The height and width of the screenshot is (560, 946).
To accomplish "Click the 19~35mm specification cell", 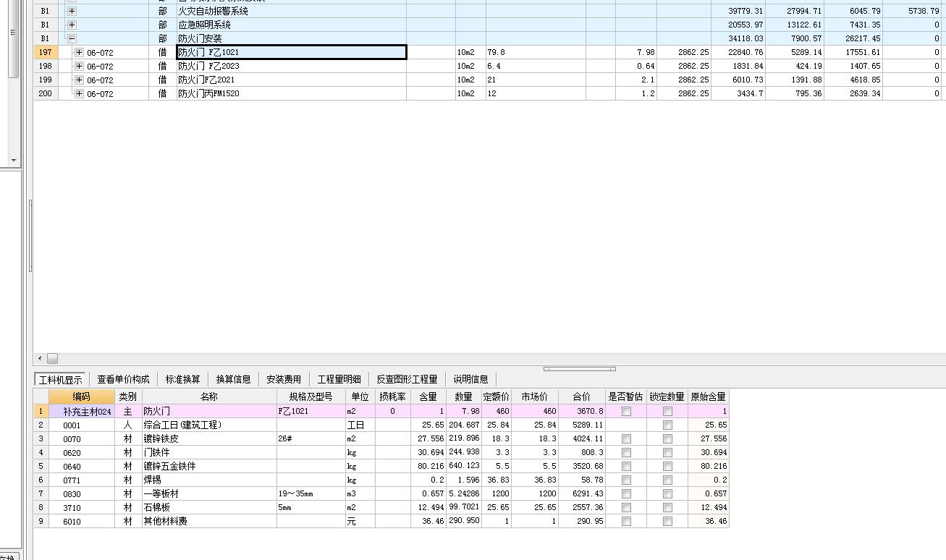I will tap(311, 493).
